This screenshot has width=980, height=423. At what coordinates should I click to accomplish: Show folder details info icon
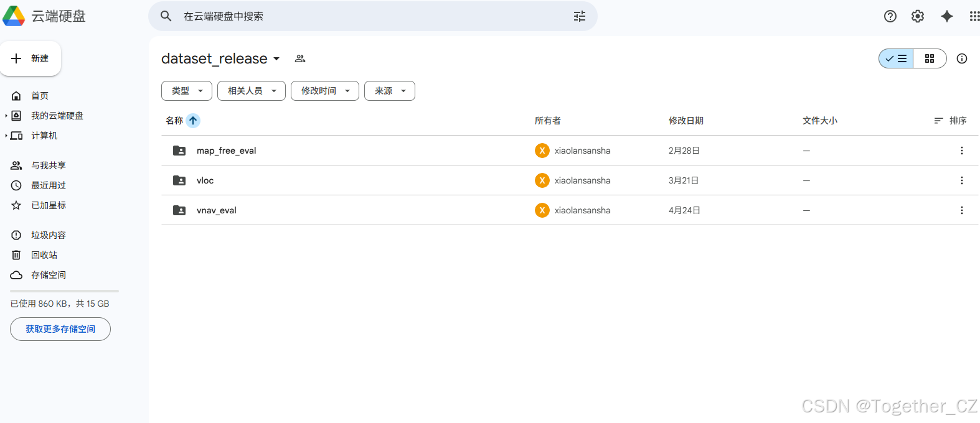(962, 58)
